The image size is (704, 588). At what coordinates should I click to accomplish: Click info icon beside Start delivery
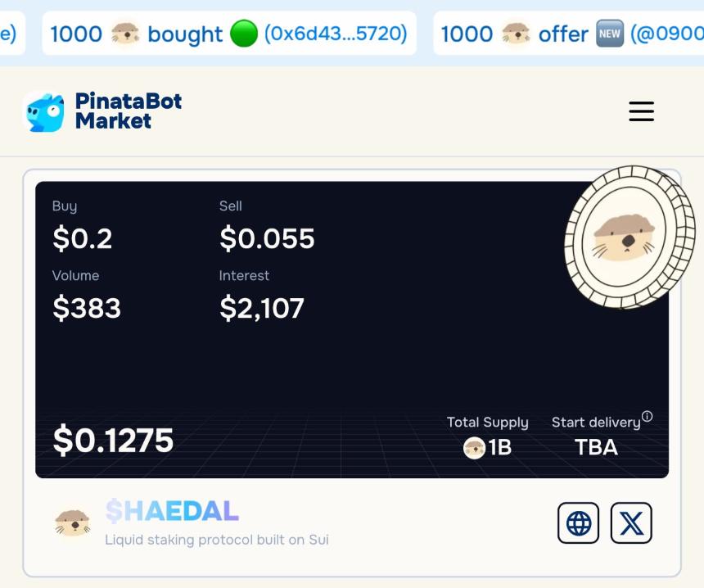click(647, 415)
